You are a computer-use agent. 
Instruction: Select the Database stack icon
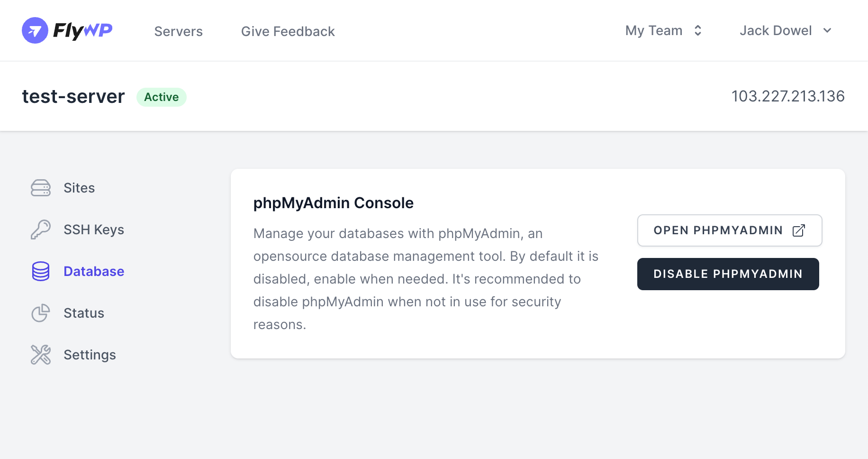(40, 271)
